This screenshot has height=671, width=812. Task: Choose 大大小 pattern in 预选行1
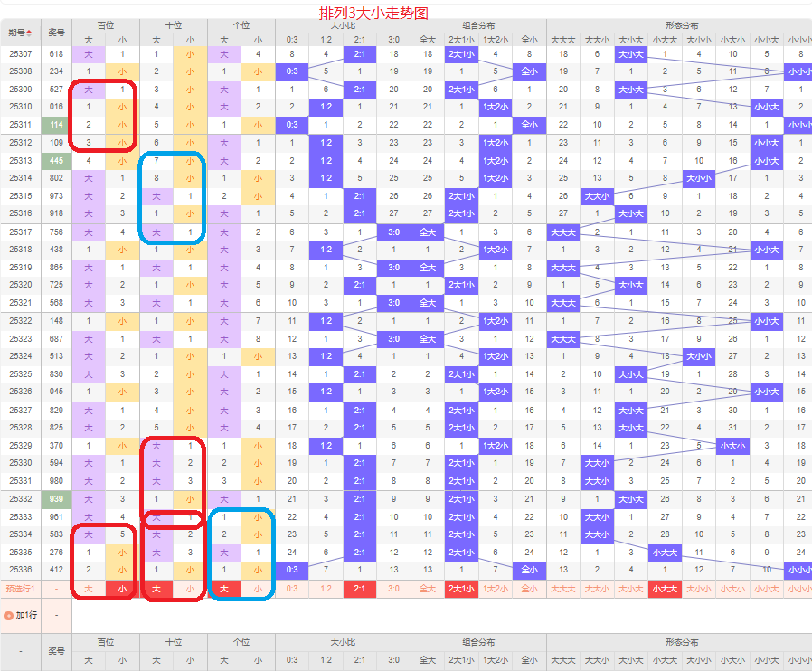597,589
